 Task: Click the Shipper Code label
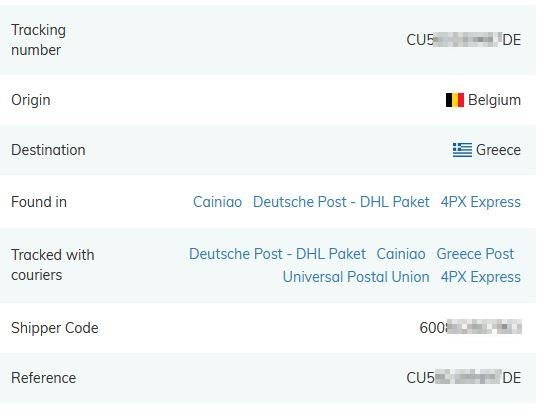[55, 328]
